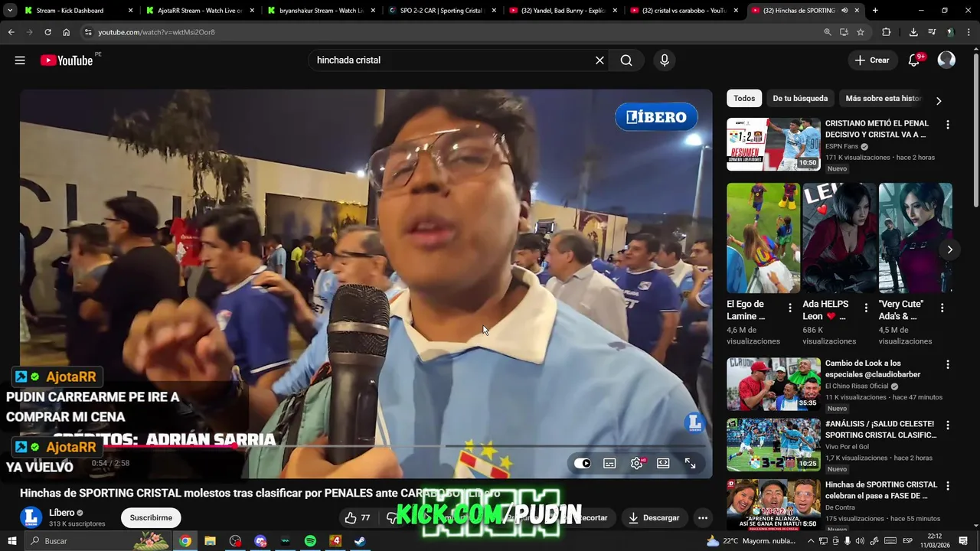Viewport: 980px width, 551px height.
Task: Show hidden system tray icons
Action: click(811, 541)
